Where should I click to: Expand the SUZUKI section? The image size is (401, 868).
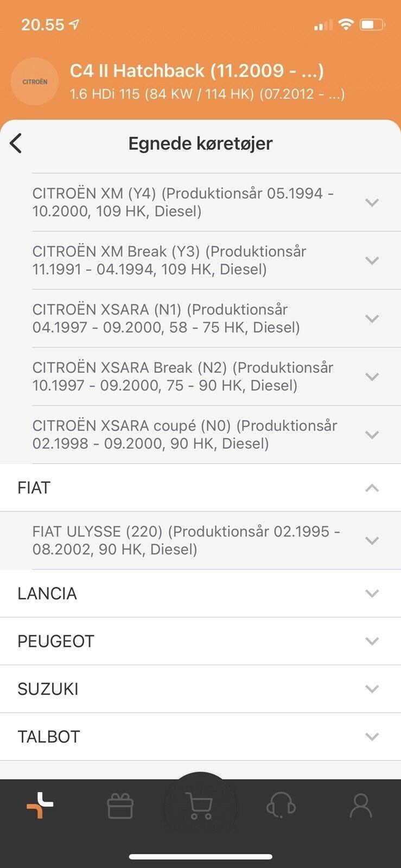tap(372, 689)
